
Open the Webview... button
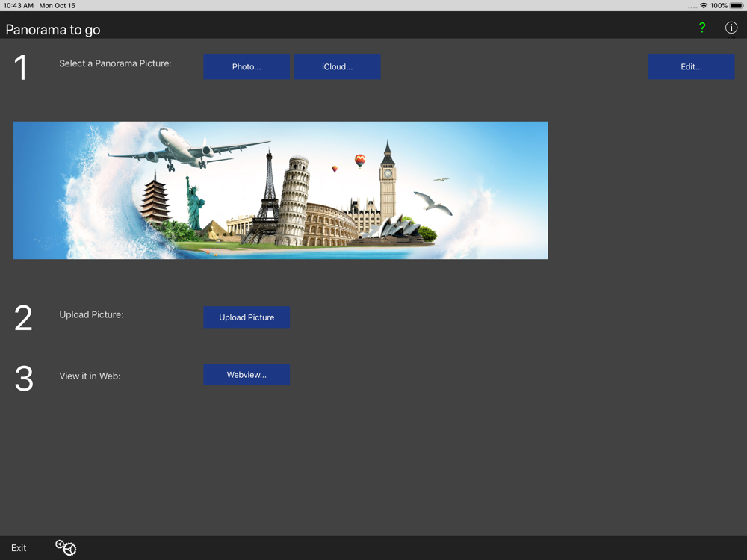pyautogui.click(x=247, y=375)
